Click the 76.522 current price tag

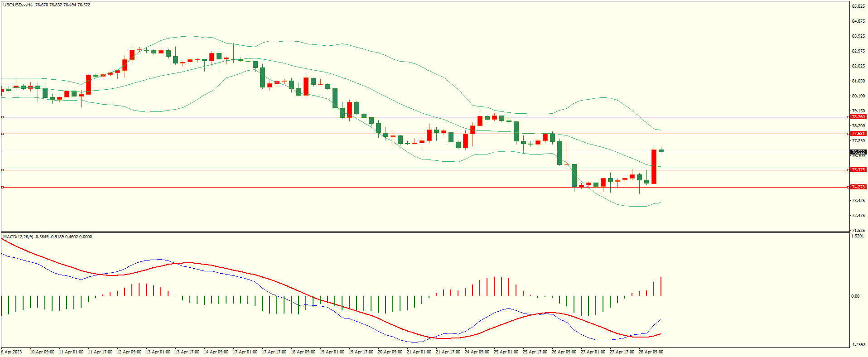(858, 152)
